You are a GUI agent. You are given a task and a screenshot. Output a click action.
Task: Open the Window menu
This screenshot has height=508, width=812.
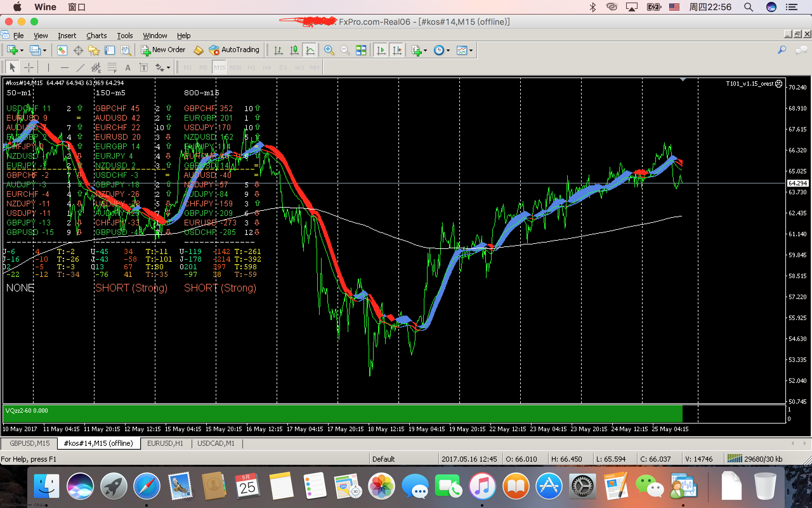155,35
